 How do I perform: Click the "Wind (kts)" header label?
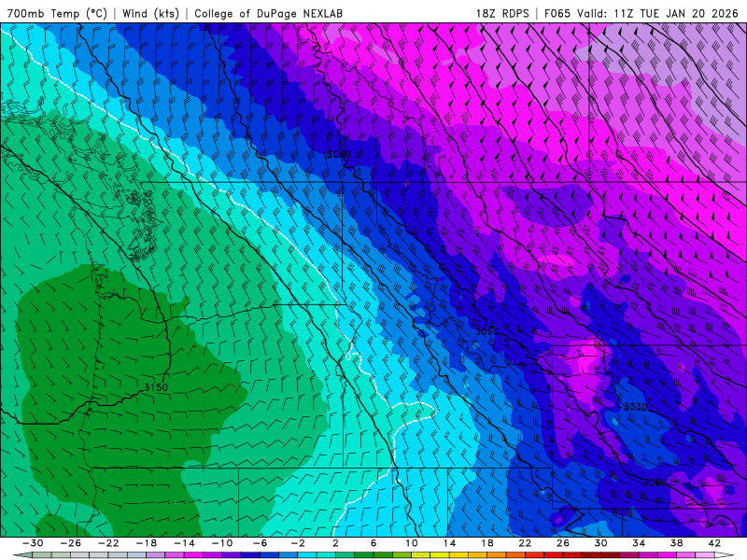150,13
